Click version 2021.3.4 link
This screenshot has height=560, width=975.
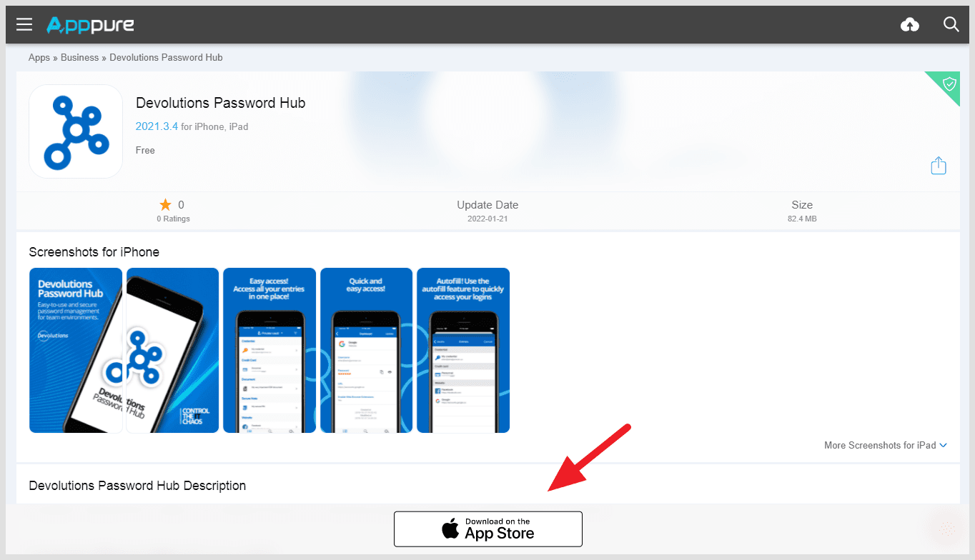click(x=157, y=126)
